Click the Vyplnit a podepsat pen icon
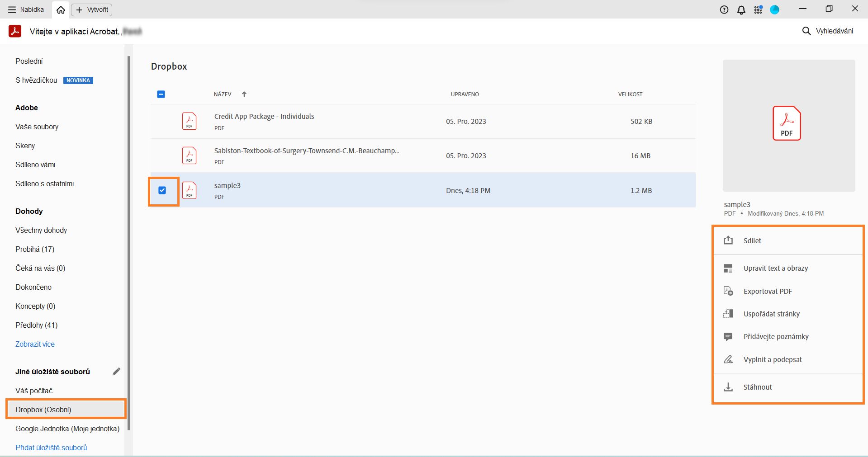 coord(728,359)
